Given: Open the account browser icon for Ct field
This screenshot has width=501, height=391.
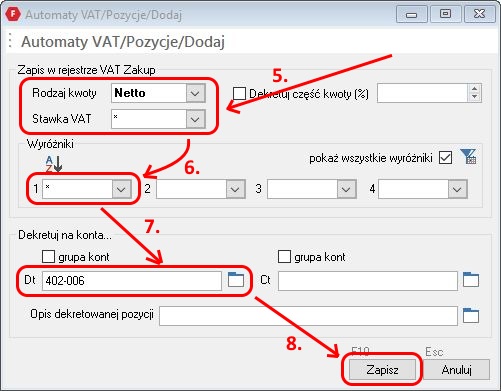Looking at the screenshot, I should pos(471,280).
